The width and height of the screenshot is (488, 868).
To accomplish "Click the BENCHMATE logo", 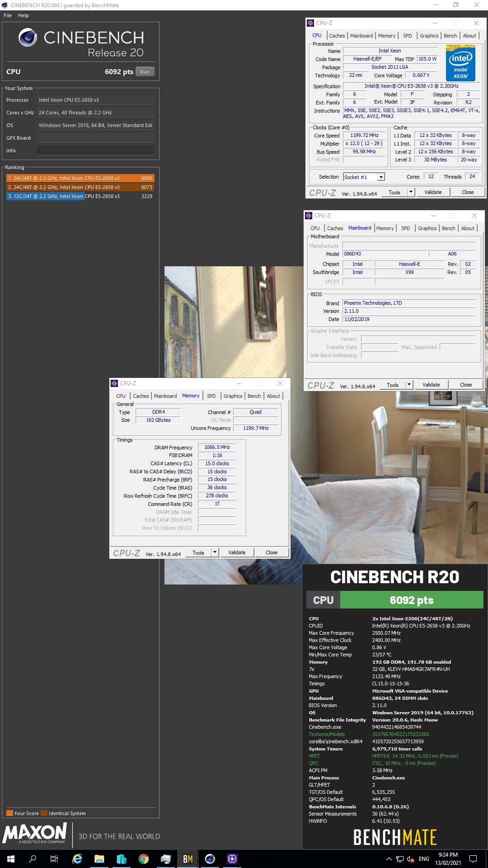I will [395, 837].
